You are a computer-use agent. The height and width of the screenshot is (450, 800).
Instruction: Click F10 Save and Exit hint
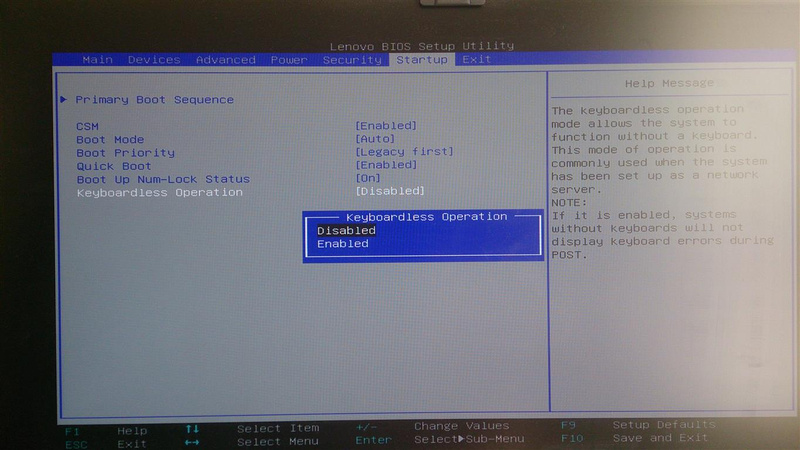pos(634,438)
